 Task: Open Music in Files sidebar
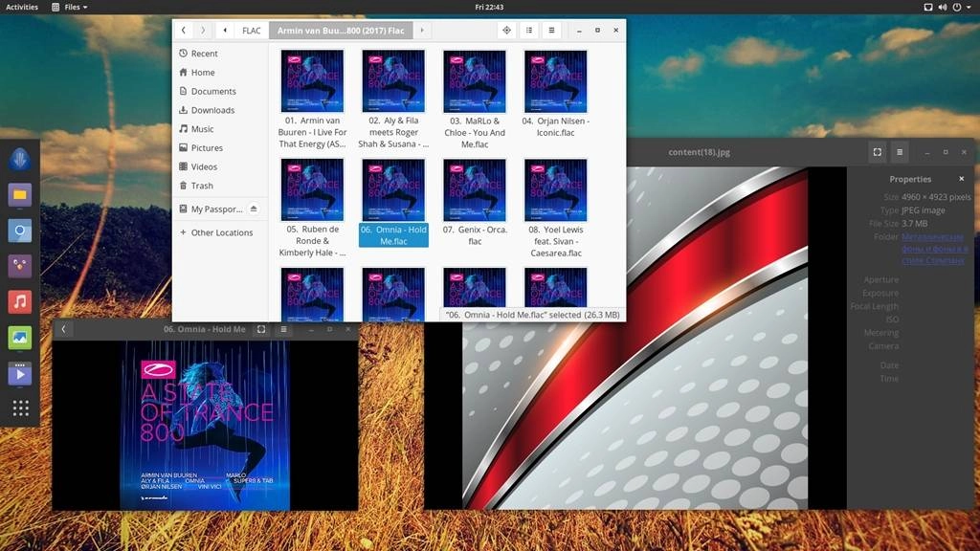point(220,129)
